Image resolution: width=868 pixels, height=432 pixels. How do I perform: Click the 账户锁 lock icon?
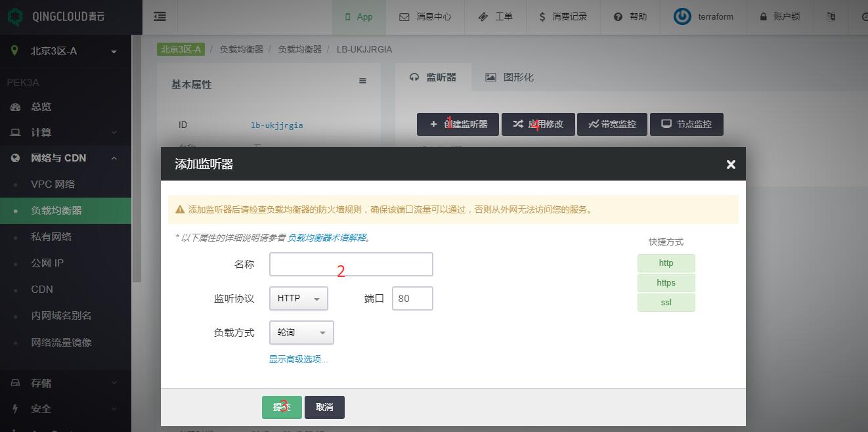point(764,17)
